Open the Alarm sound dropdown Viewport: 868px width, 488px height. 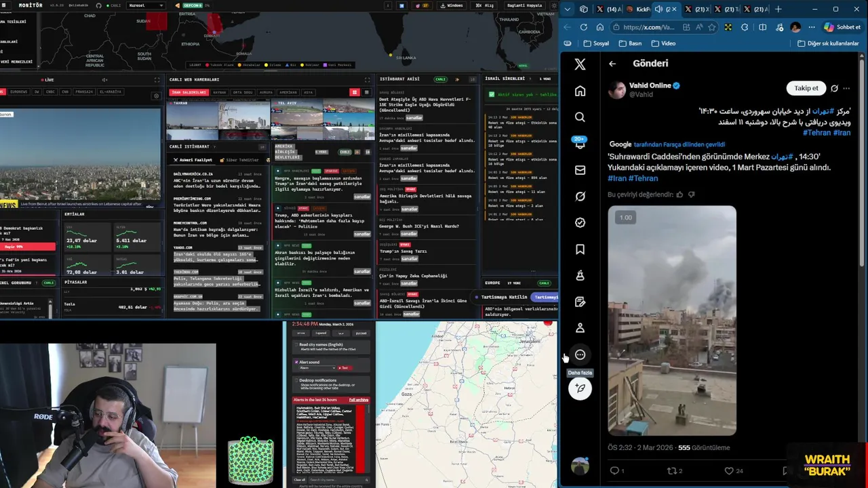click(x=317, y=368)
